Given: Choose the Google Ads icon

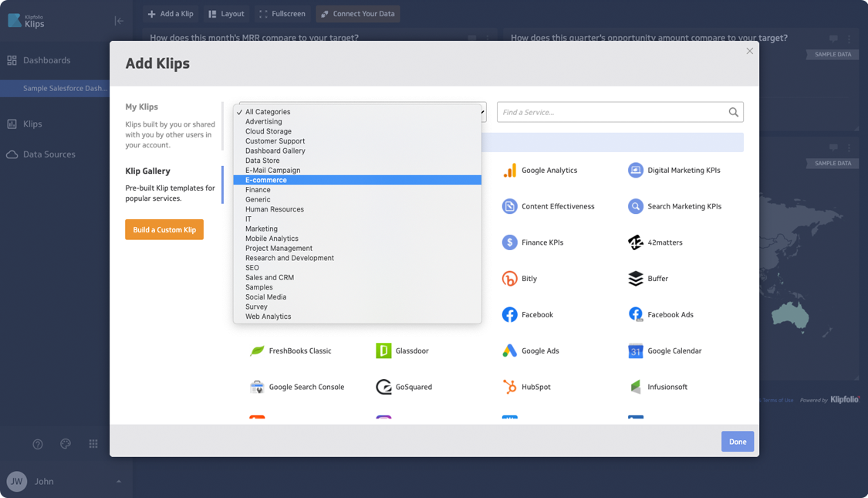Looking at the screenshot, I should pyautogui.click(x=509, y=351).
